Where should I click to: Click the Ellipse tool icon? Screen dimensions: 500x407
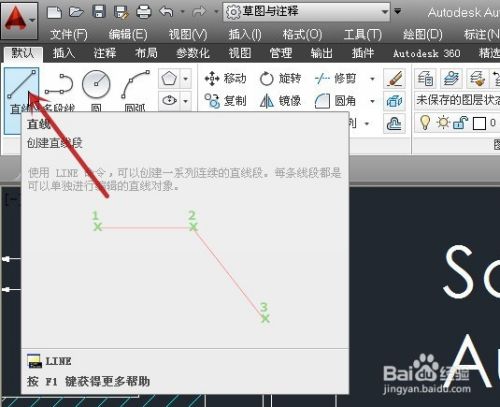169,100
